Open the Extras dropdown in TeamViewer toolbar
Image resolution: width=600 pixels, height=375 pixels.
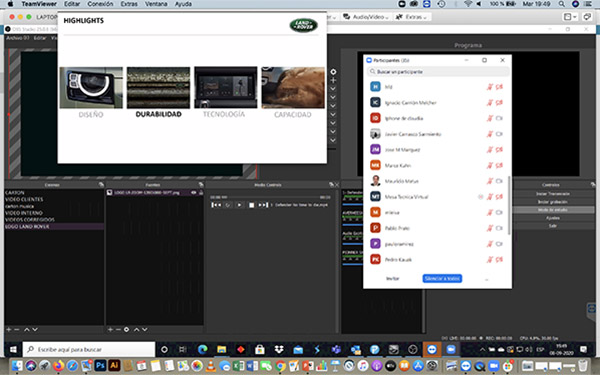pyautogui.click(x=411, y=17)
